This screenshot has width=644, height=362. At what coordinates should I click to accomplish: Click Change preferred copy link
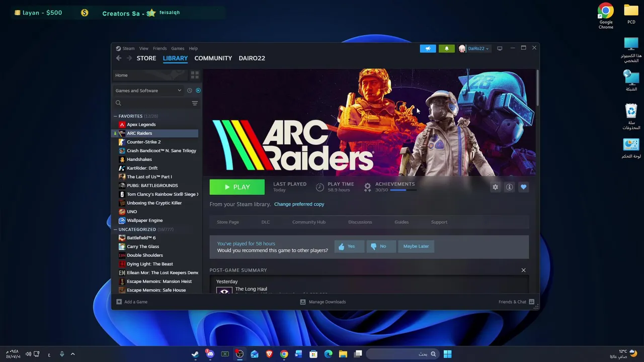[x=299, y=204]
